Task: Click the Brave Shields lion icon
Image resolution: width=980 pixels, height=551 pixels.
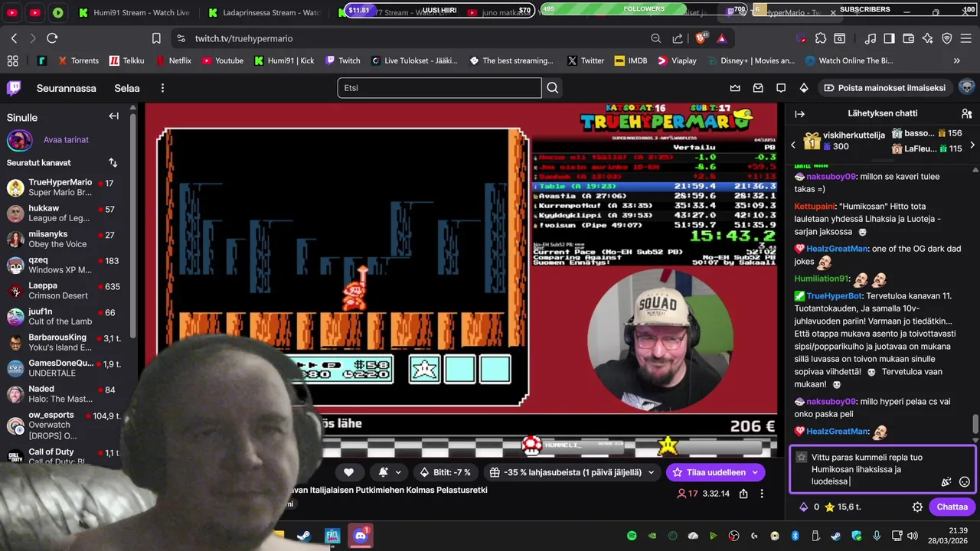Action: point(700,38)
